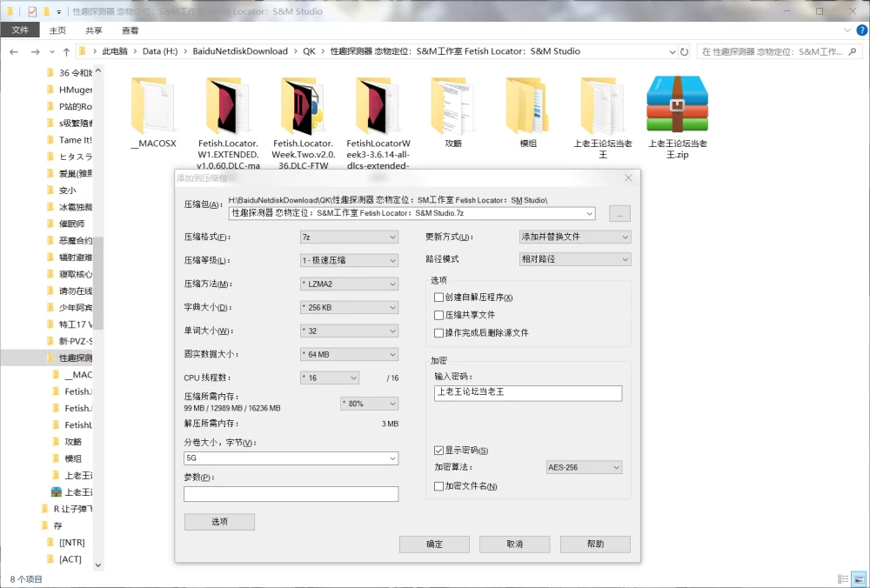This screenshot has width=870, height=588.
Task: Open the 更新方式 dropdown
Action: pos(575,237)
